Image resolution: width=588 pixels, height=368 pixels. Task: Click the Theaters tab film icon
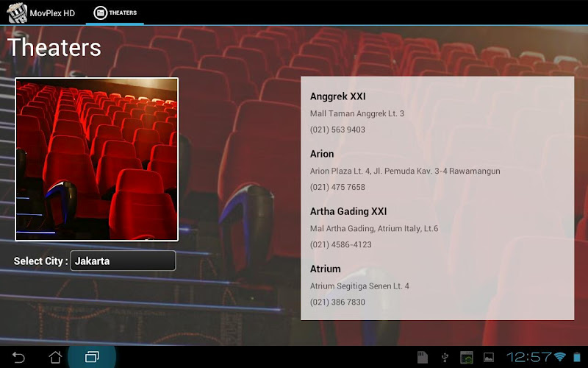coord(100,13)
